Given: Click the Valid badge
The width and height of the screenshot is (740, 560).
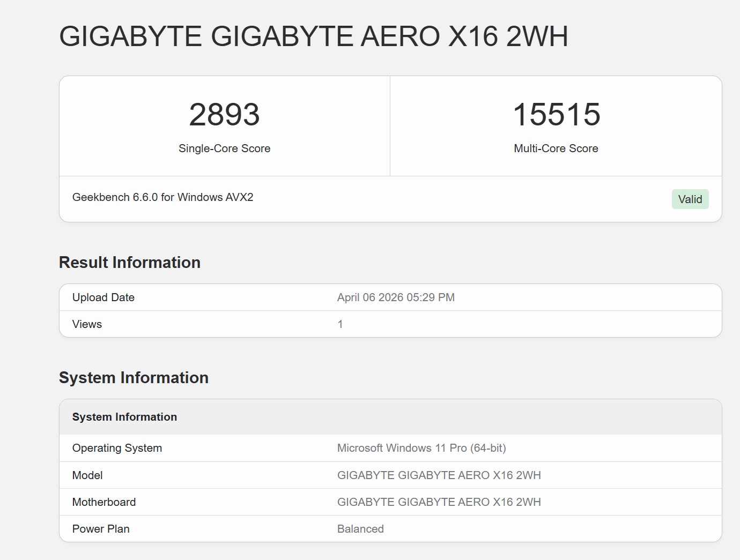Looking at the screenshot, I should coord(690,199).
